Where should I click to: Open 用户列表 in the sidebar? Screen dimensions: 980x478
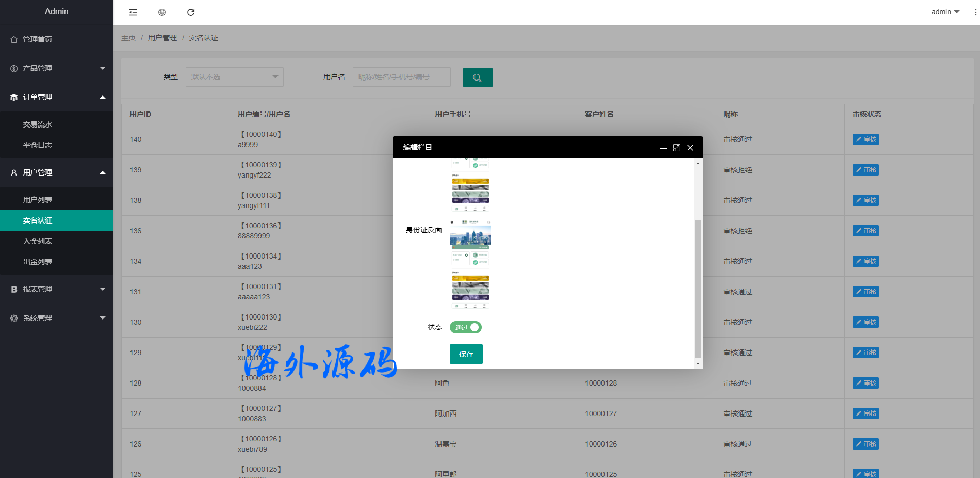(38, 200)
